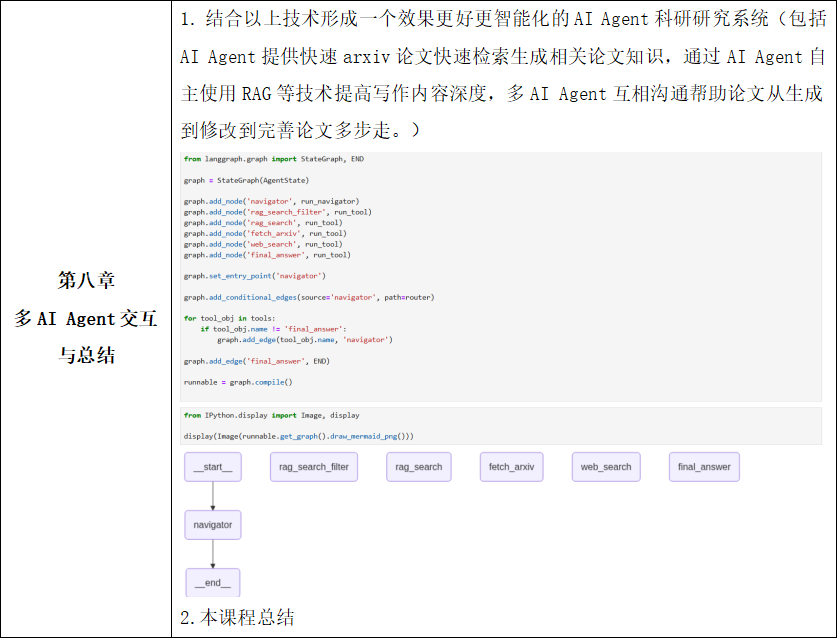This screenshot has height=640, width=839.
Task: Select the fetch_arxiv node box
Action: [x=512, y=467]
